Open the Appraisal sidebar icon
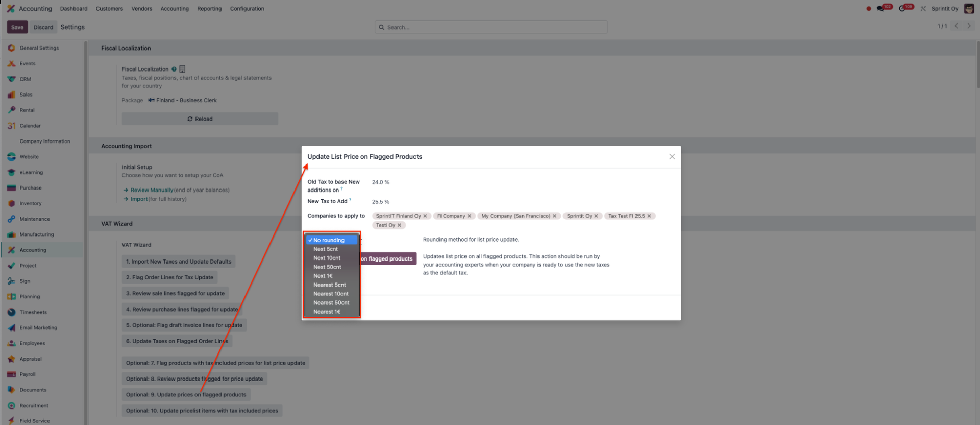The width and height of the screenshot is (980, 425). coord(11,359)
